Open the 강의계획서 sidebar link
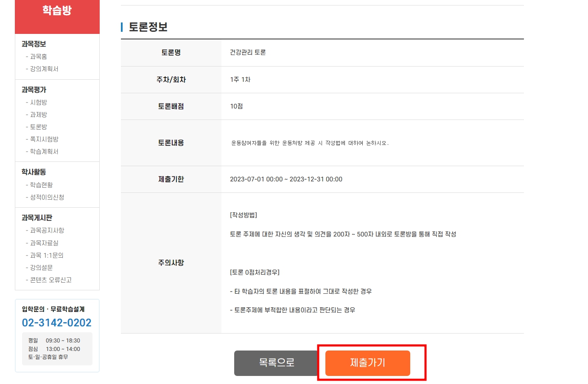 point(44,69)
